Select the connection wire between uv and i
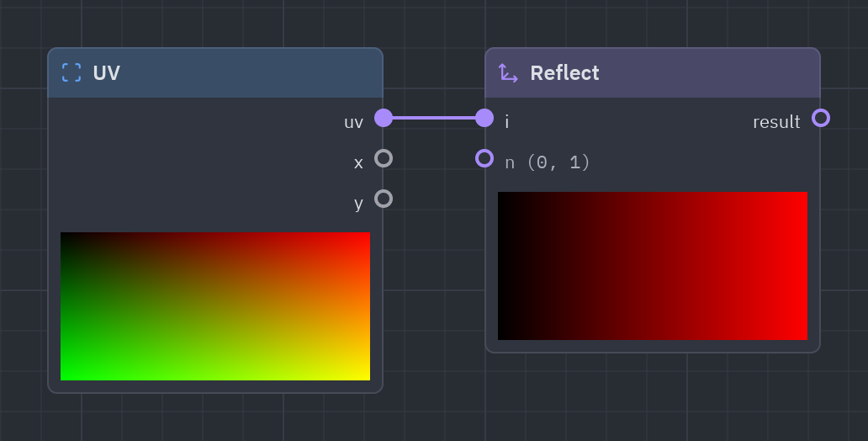This screenshot has width=868, height=441. [x=434, y=118]
